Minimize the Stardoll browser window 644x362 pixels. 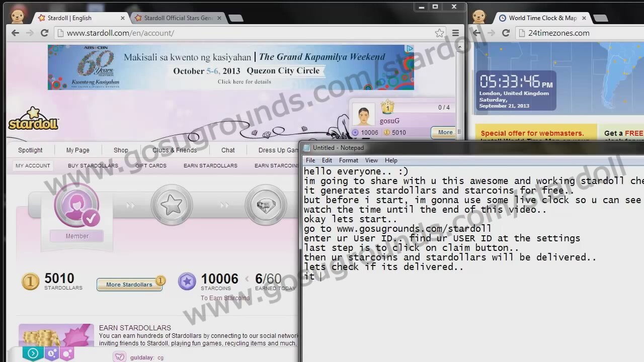pos(422,7)
